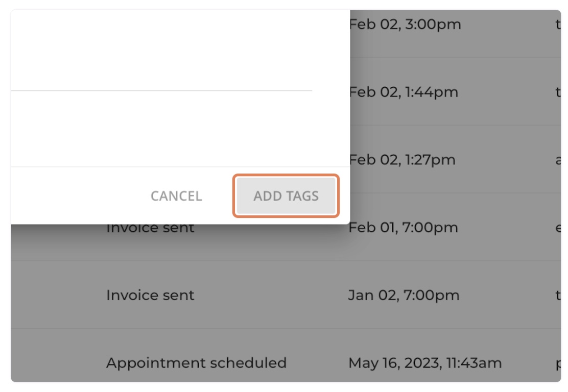
Task: Select the cut-off cell right of Feb 02, 1:44pm
Action: [x=557, y=92]
